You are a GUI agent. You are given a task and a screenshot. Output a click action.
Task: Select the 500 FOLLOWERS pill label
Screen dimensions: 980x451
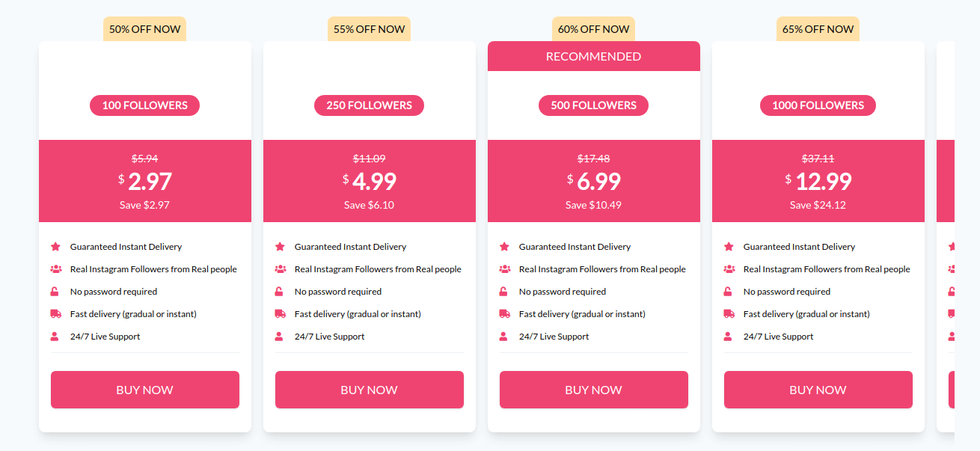coord(594,105)
